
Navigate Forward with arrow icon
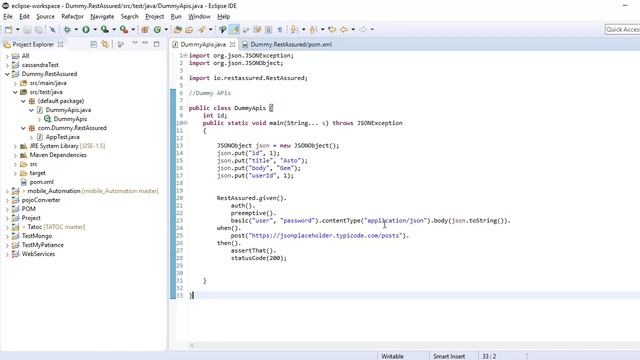click(363, 29)
